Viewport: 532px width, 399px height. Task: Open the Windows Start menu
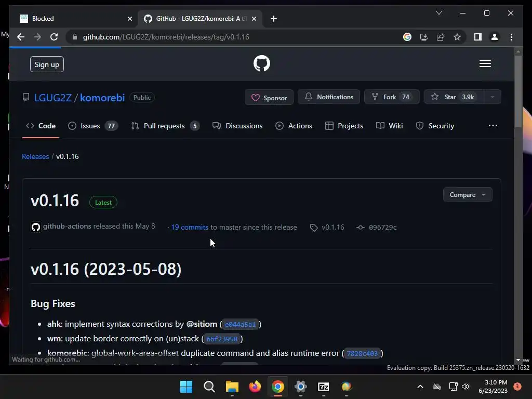[186, 387]
